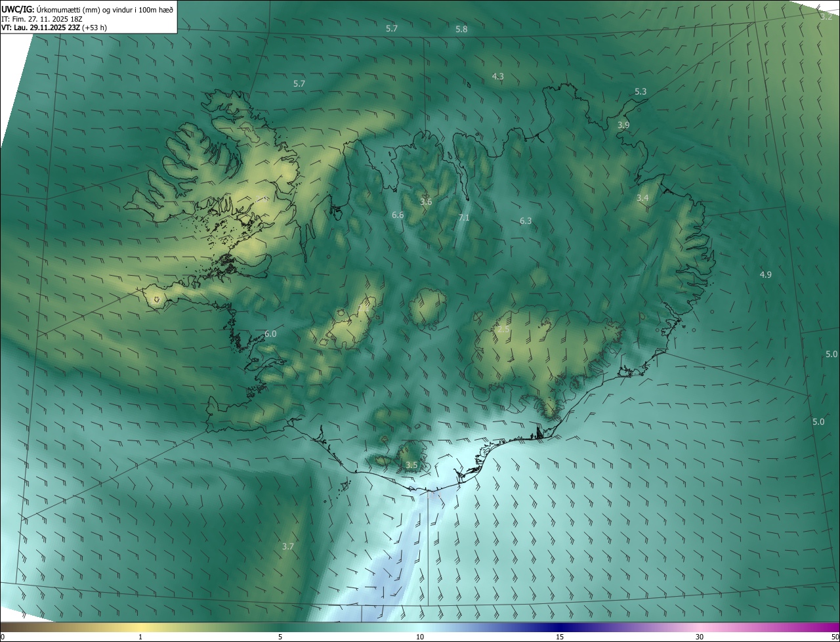Select the colorbar tick label 30

click(700, 637)
